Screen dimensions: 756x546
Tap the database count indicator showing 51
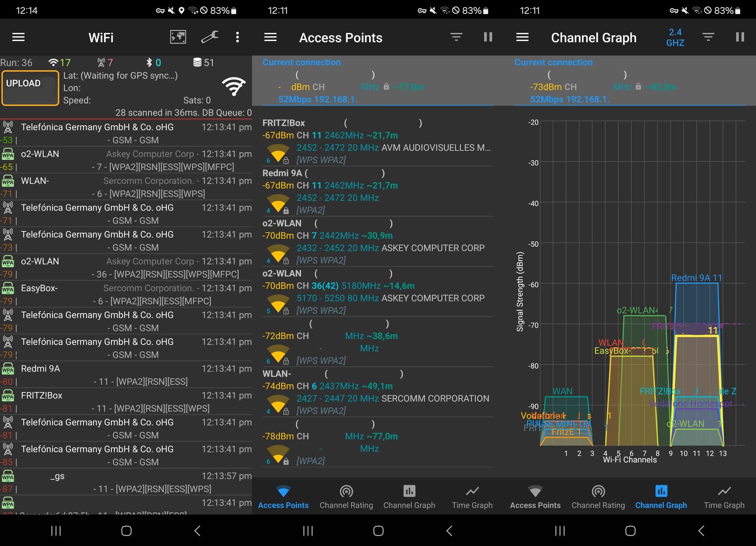click(x=203, y=63)
